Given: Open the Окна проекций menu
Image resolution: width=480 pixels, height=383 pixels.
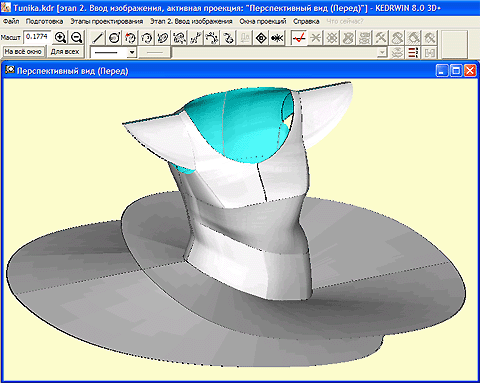Looking at the screenshot, I should pyautogui.click(x=263, y=21).
